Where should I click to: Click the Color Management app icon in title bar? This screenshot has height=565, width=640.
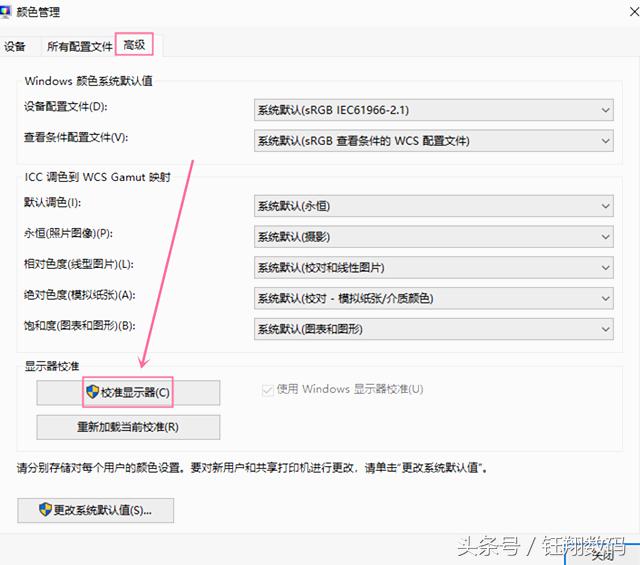(x=5, y=12)
